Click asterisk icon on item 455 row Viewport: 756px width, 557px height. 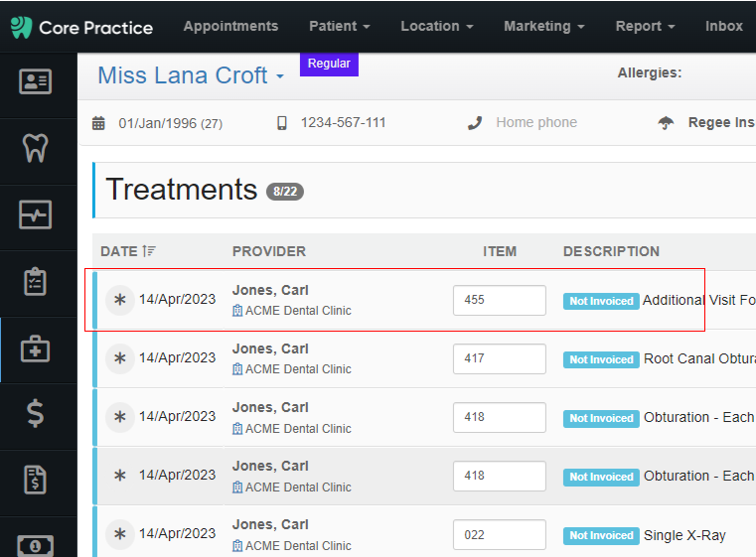tap(119, 300)
